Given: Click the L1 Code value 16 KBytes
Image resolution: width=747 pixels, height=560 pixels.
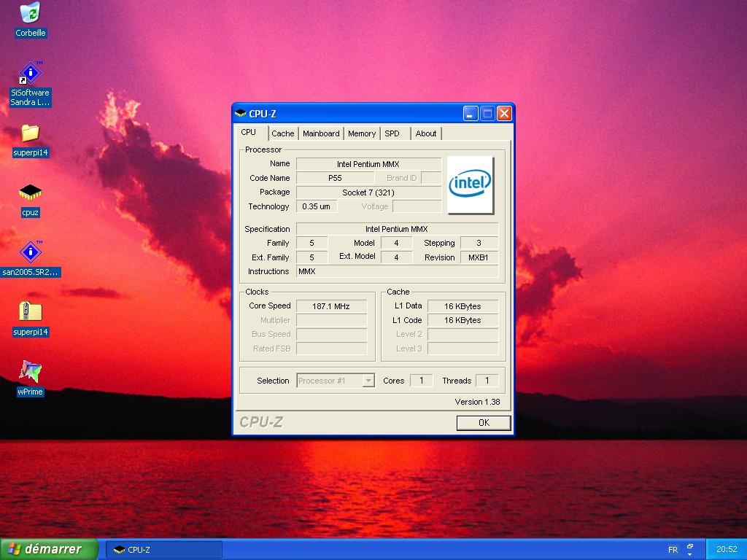Looking at the screenshot, I should [462, 320].
